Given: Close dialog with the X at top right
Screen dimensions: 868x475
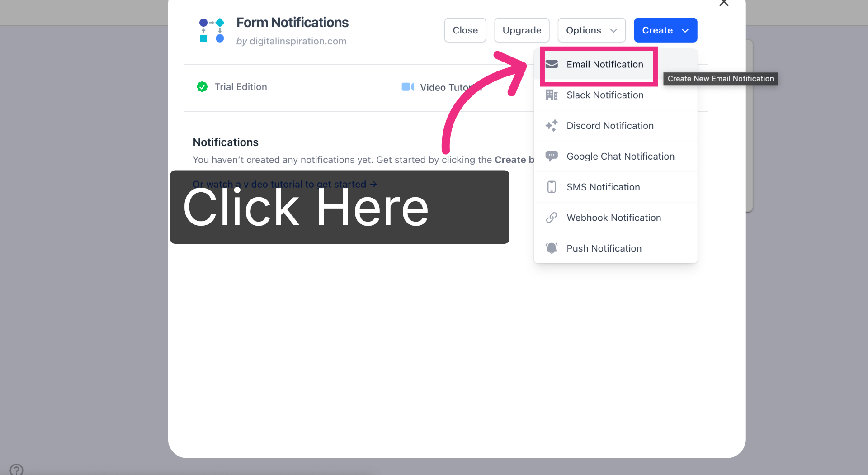Looking at the screenshot, I should [724, 3].
